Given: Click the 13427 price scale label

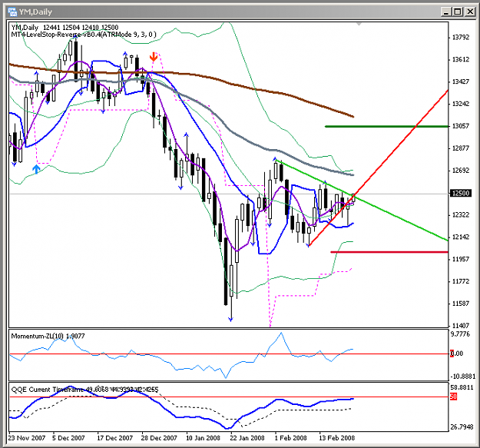Looking at the screenshot, I should 460,81.
